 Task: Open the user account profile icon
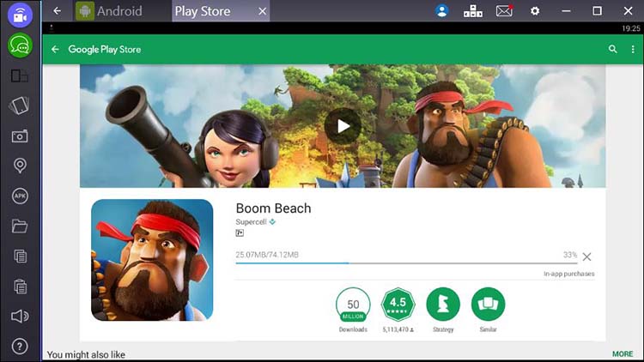tap(442, 11)
